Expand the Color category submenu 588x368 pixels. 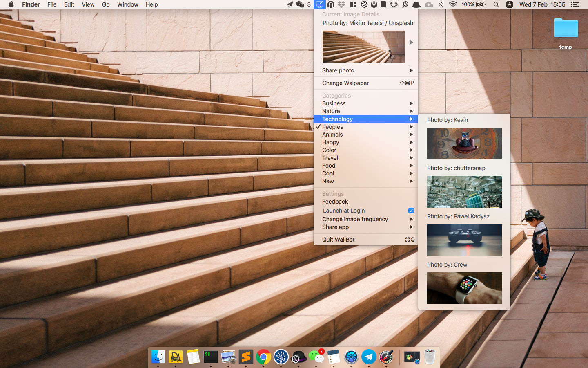point(366,150)
